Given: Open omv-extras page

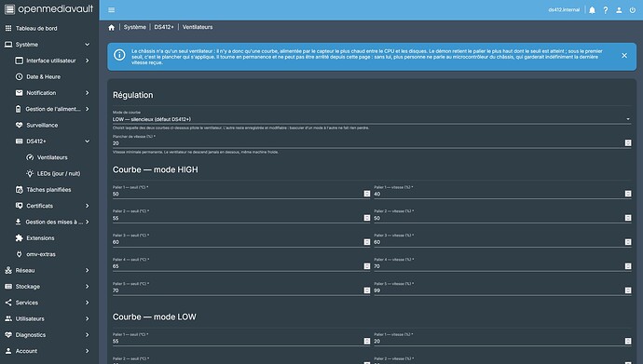Looking at the screenshot, I should click(49, 254).
